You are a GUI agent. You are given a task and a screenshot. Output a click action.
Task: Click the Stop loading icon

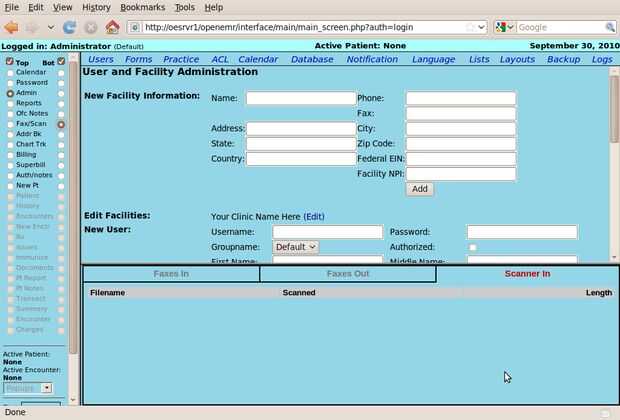point(91,27)
